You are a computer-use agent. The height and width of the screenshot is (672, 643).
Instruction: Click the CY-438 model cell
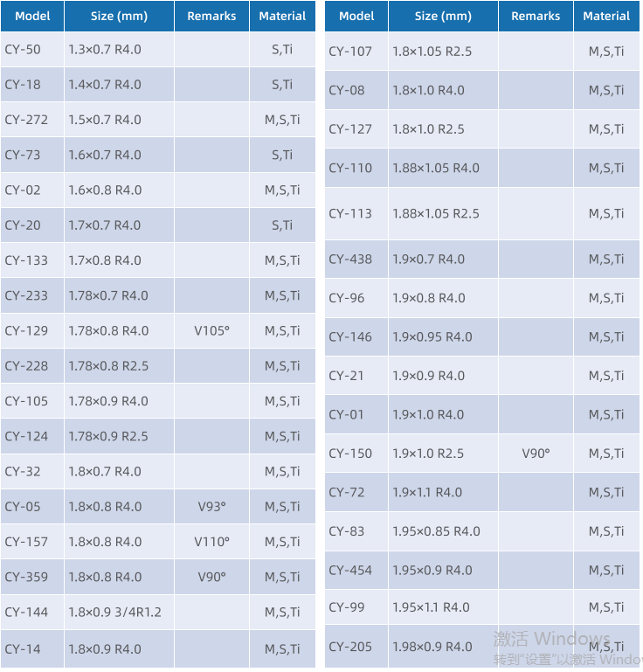click(x=350, y=259)
